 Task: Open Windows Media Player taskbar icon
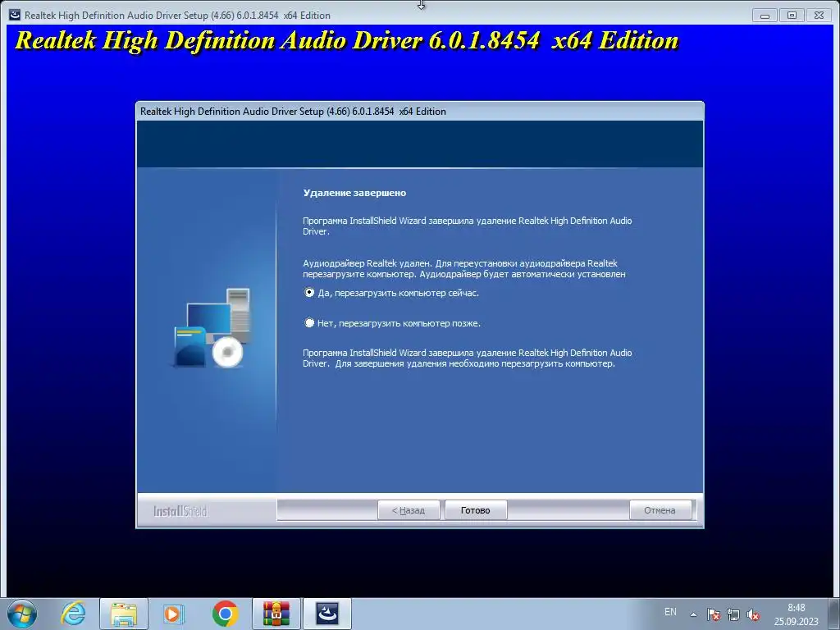click(x=173, y=614)
